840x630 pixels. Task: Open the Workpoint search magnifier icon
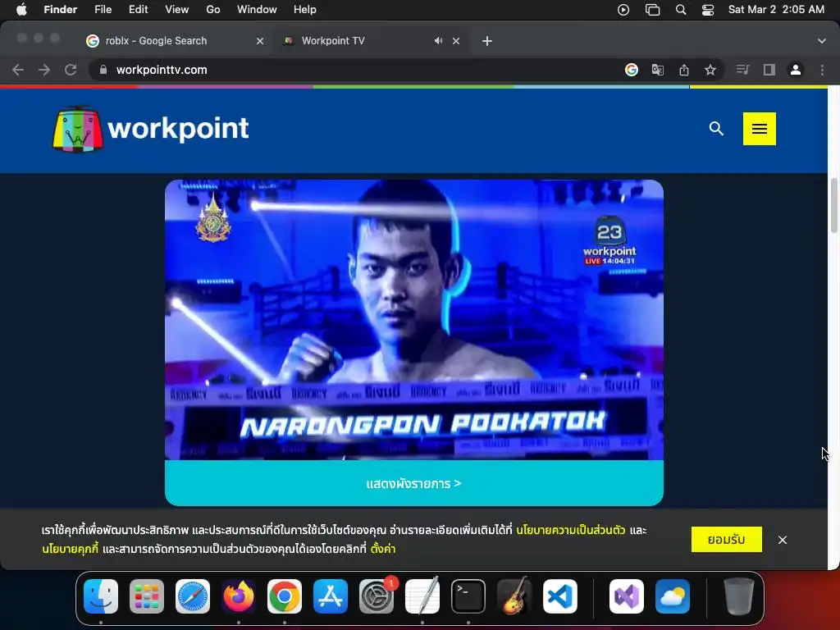(716, 129)
